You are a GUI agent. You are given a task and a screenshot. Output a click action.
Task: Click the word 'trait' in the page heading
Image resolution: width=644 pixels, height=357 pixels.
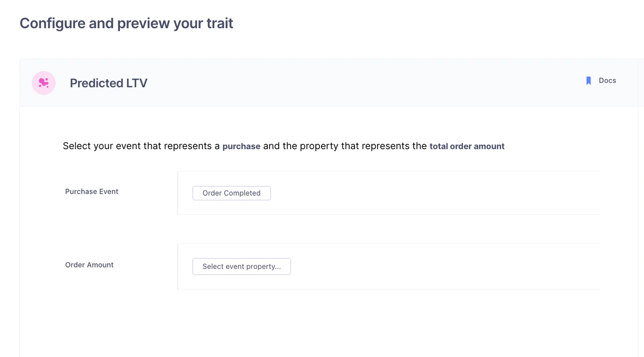[220, 23]
